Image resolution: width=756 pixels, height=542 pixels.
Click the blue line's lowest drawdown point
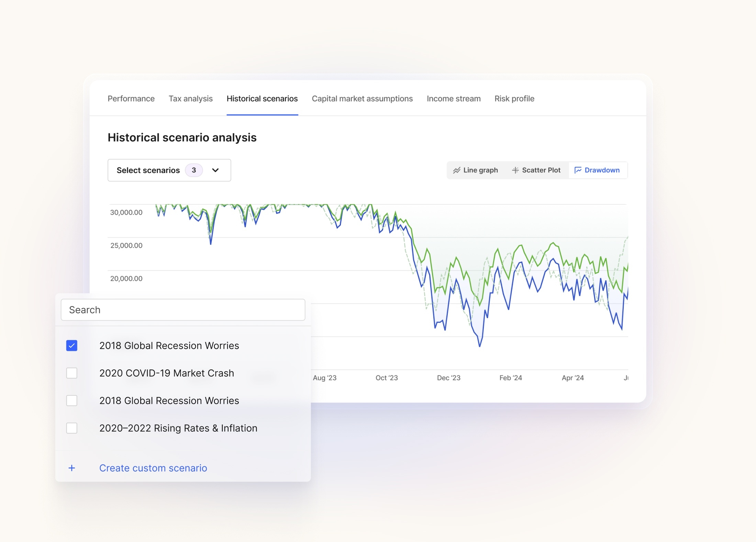click(x=480, y=346)
